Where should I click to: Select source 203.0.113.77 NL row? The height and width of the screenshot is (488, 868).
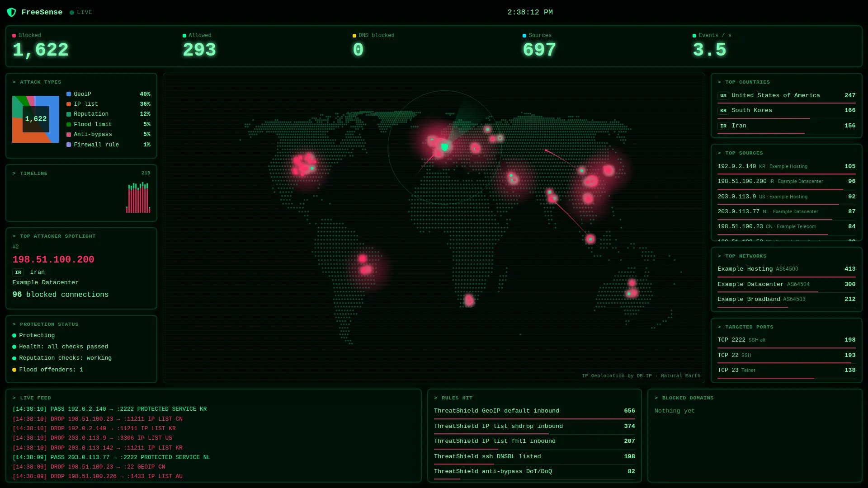point(786,212)
